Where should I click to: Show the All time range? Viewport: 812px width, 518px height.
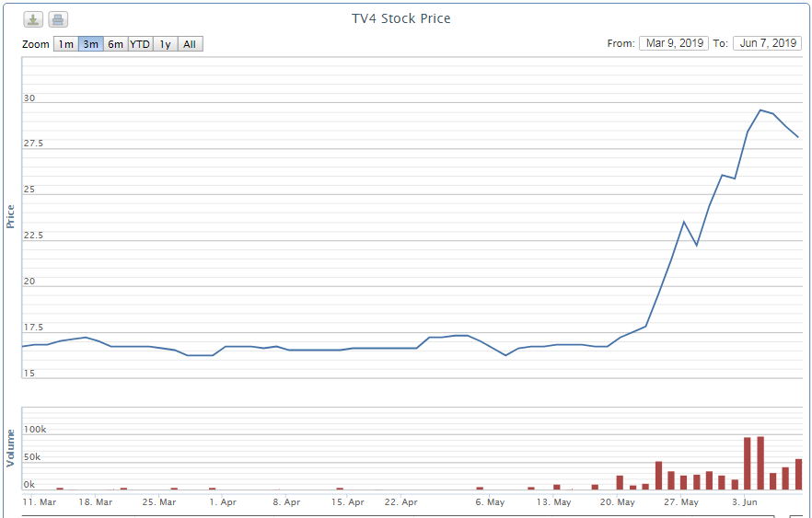point(189,44)
